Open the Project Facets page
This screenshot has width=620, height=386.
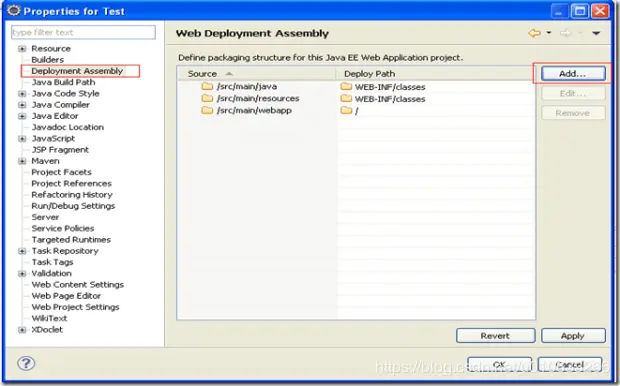coord(61,172)
